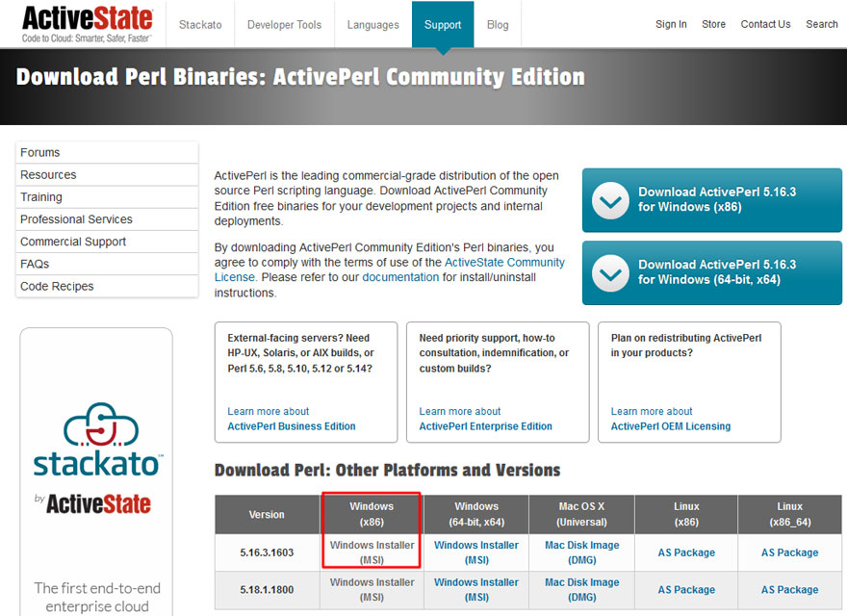Click Windows x86 MSI installer for 5.18.1.1800
Screen dimensions: 847x616
click(x=372, y=589)
